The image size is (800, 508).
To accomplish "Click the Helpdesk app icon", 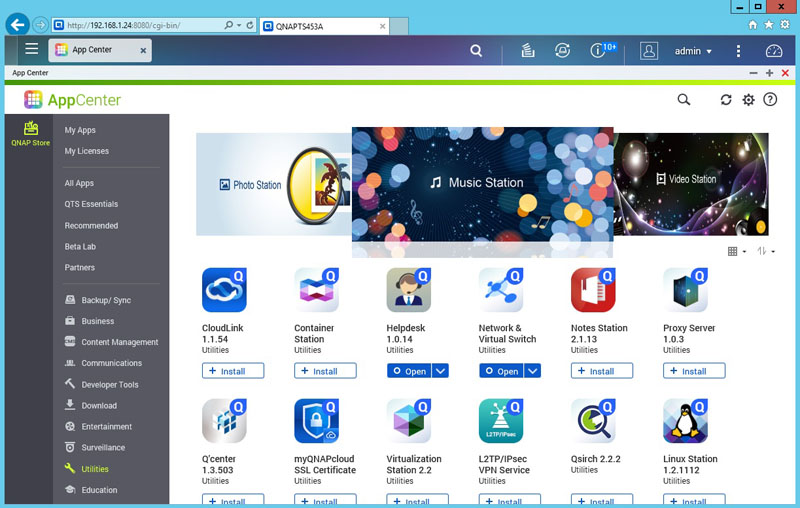I will coord(409,290).
